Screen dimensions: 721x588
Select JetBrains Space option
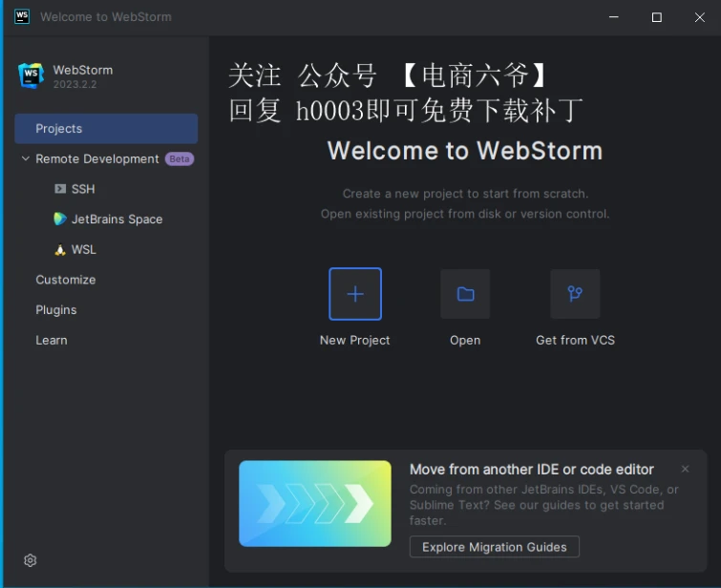117,220
